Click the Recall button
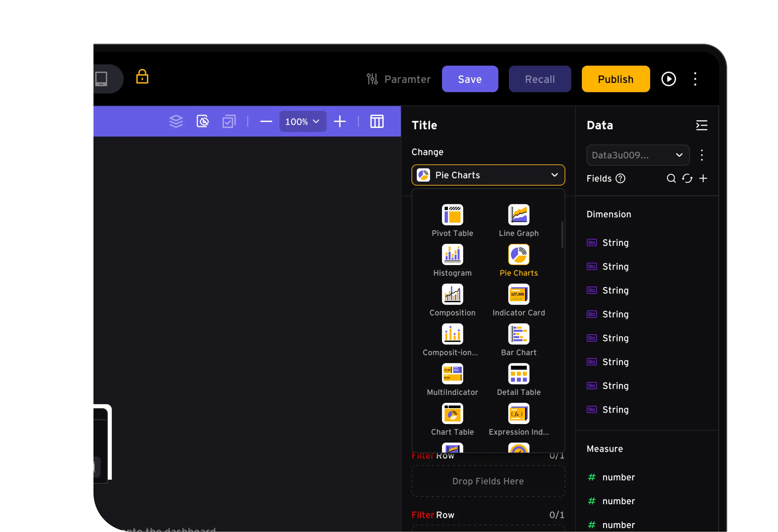Screen dimensions: 778x532 (540, 79)
